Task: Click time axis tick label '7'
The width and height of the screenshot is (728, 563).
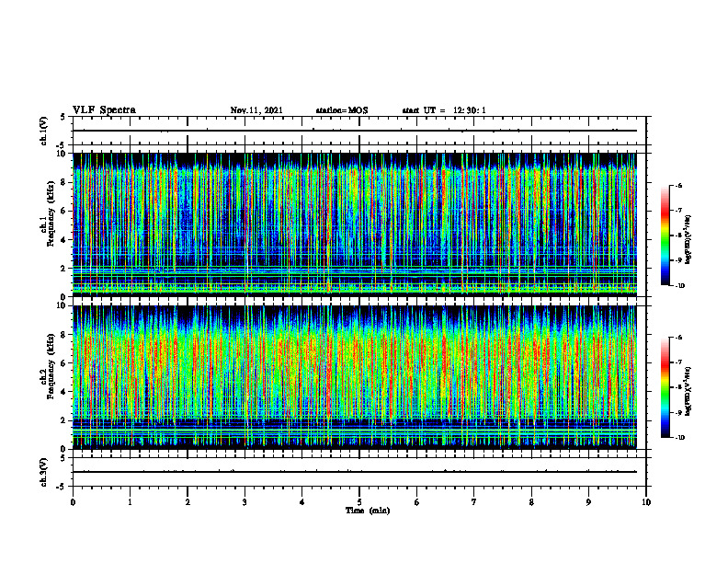Action: pyautogui.click(x=474, y=502)
